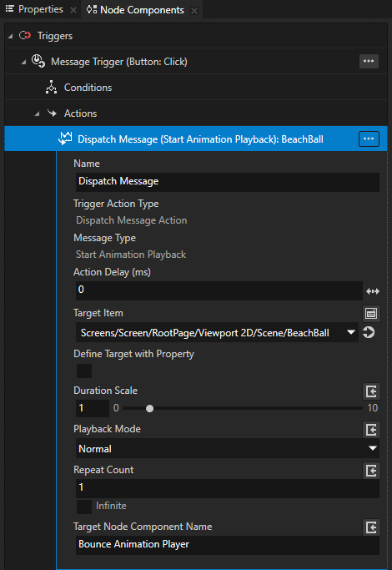Click the Properties tab list icon
Image resolution: width=392 pixels, height=570 pixels.
(x=10, y=8)
